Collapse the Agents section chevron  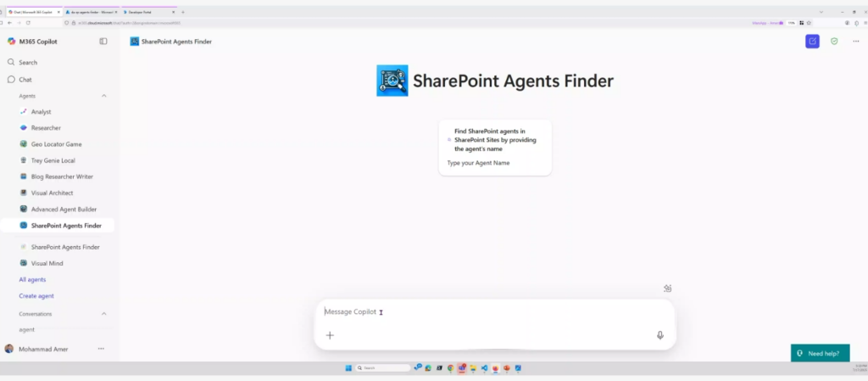pyautogui.click(x=103, y=96)
